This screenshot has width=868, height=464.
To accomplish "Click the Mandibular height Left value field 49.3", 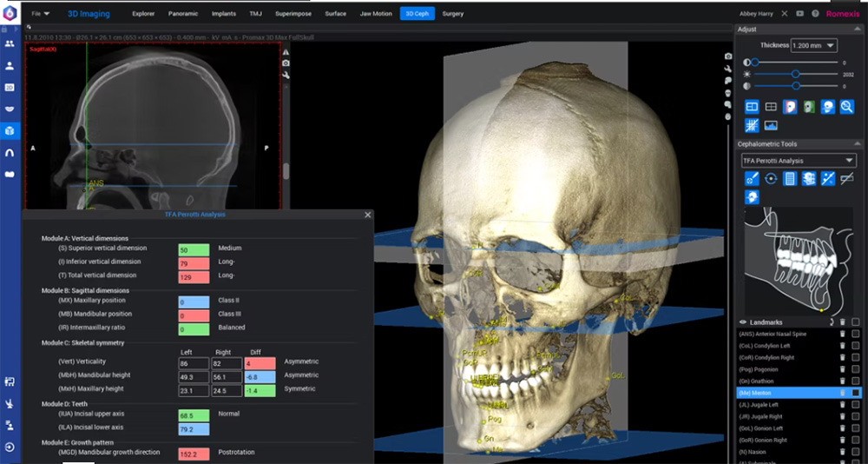I will point(194,377).
